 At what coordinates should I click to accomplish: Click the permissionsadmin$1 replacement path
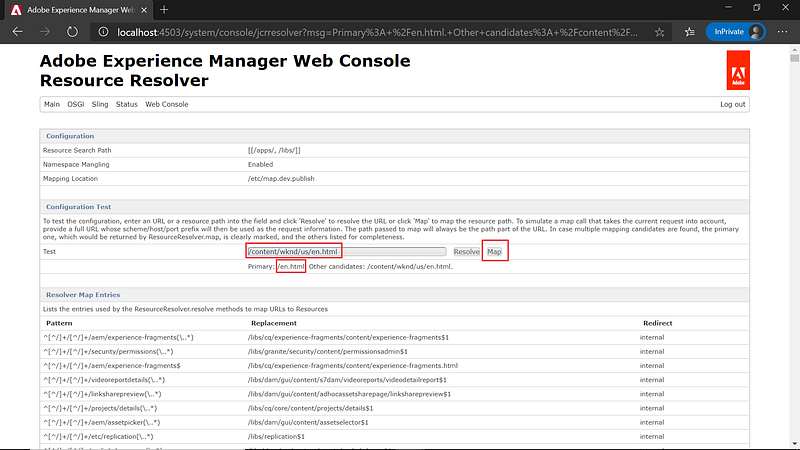(328, 352)
